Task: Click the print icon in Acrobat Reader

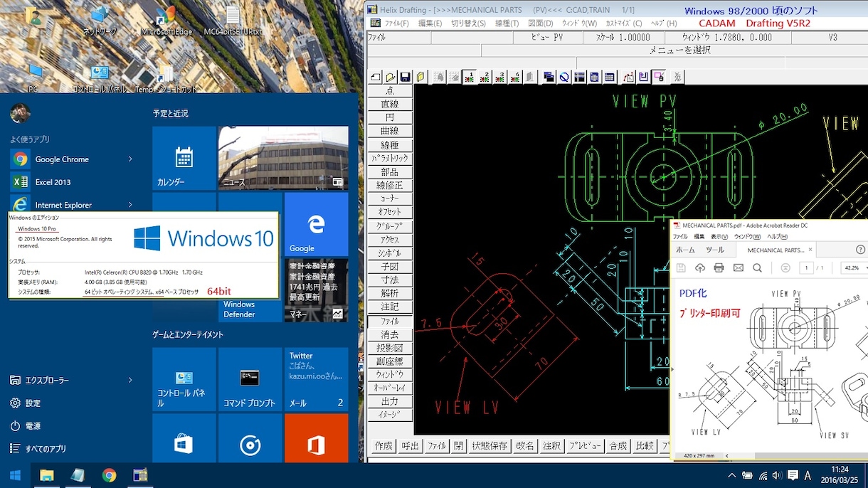Action: click(719, 268)
